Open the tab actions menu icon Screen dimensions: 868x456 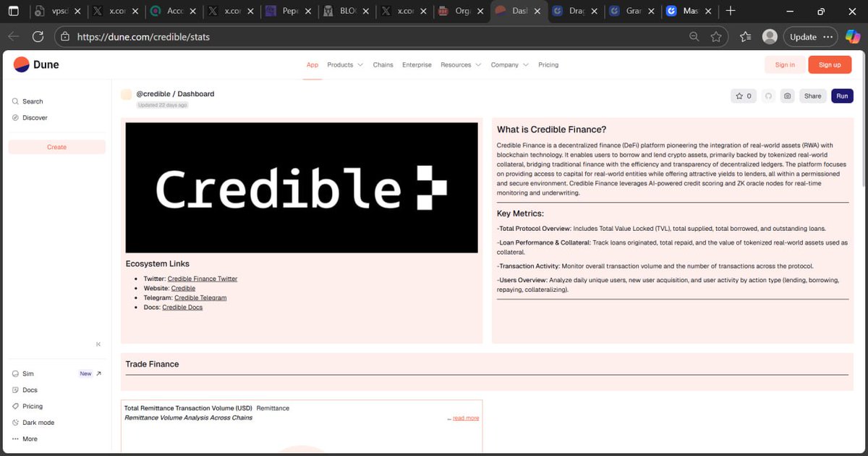(x=13, y=12)
